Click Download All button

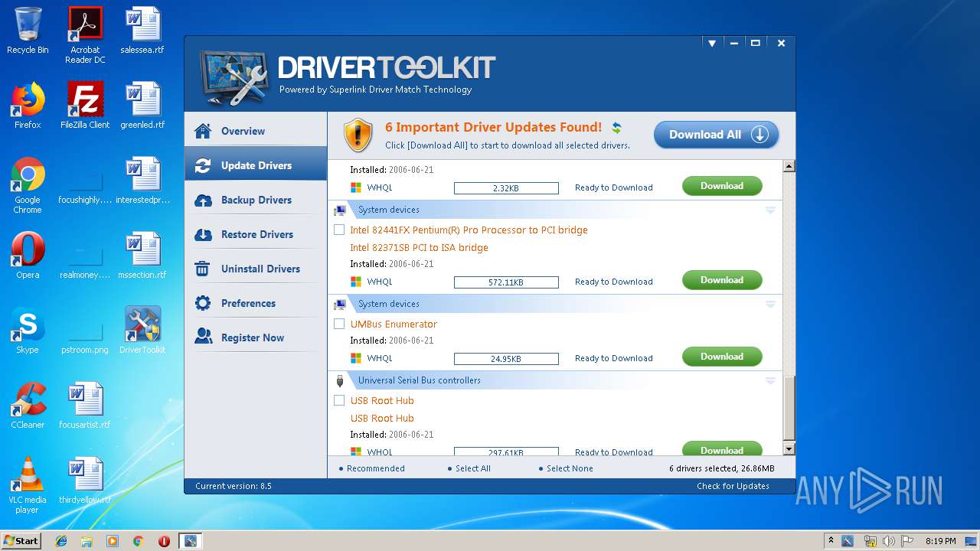(717, 135)
